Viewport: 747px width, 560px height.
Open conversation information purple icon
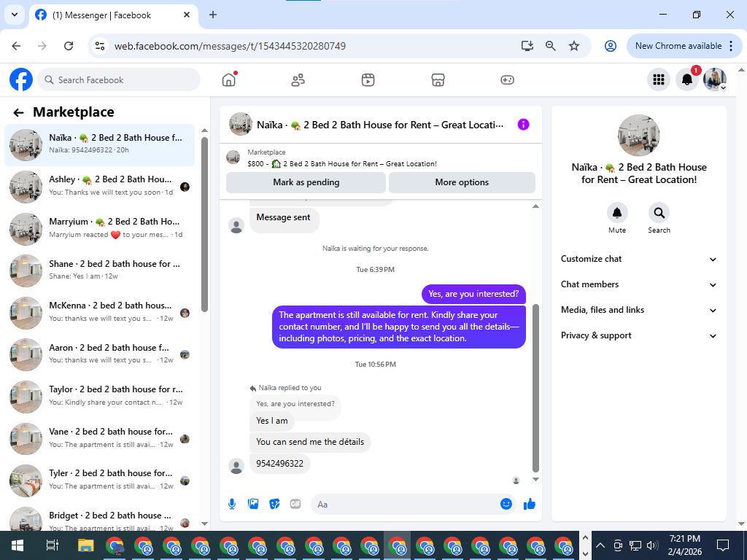click(523, 125)
